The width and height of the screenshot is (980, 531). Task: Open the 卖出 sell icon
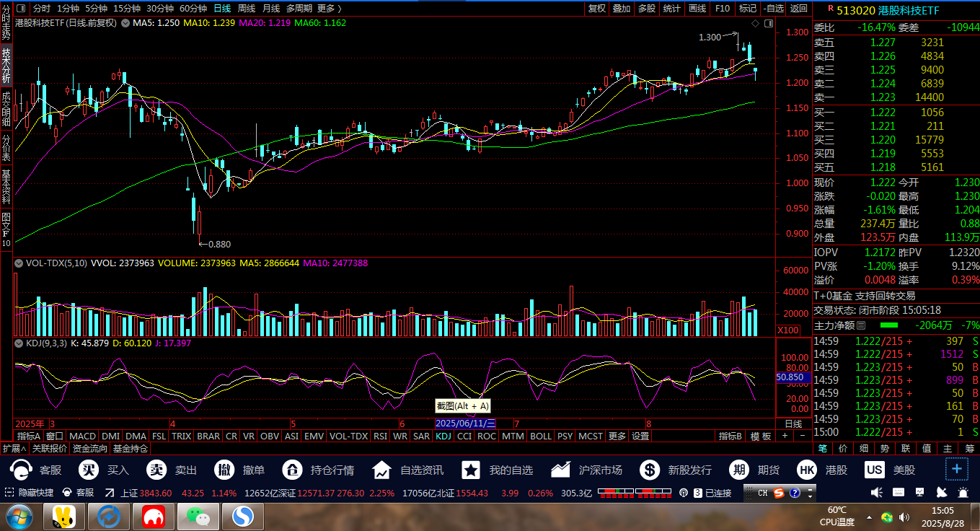(x=156, y=470)
